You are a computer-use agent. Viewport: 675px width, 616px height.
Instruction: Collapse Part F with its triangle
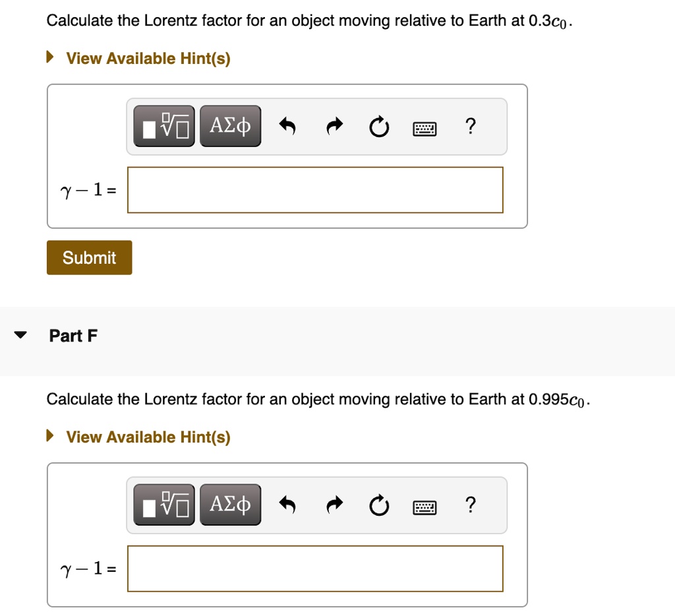coord(19,334)
